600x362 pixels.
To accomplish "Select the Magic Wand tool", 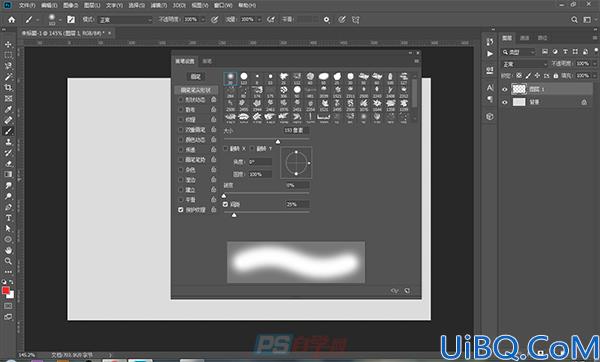I will tap(8, 77).
